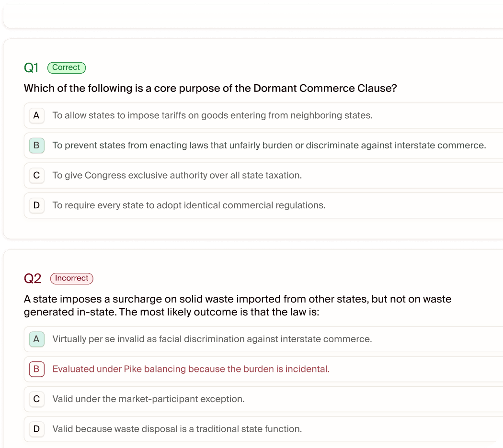Click the green Correct status badge
Screen dimensions: 503x448
67,67
